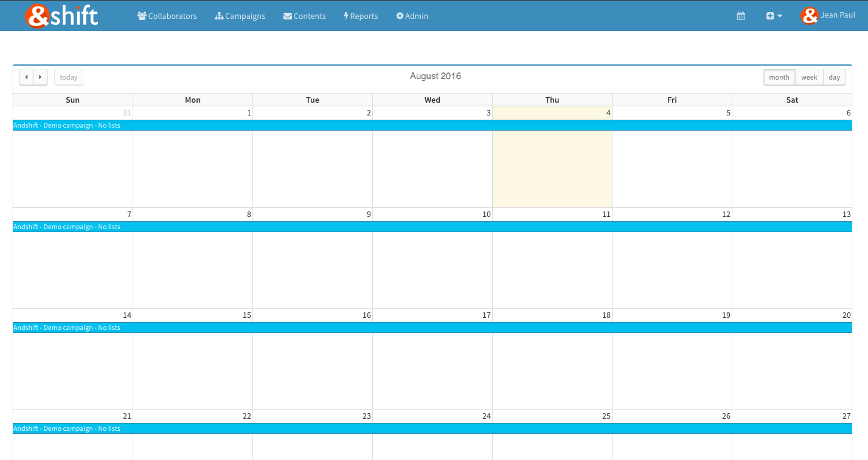
Task: Open the Demo campaign event in the week of August 1
Action: [x=432, y=125]
